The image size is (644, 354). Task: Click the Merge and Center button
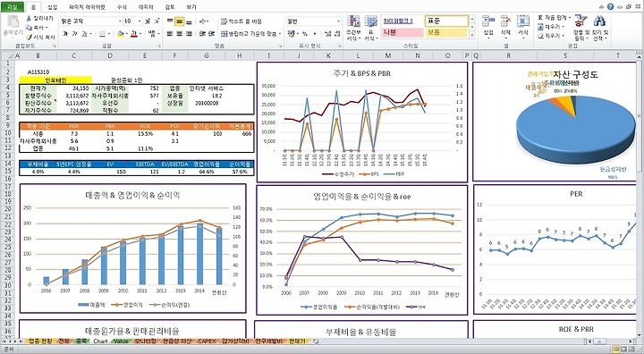[x=250, y=34]
